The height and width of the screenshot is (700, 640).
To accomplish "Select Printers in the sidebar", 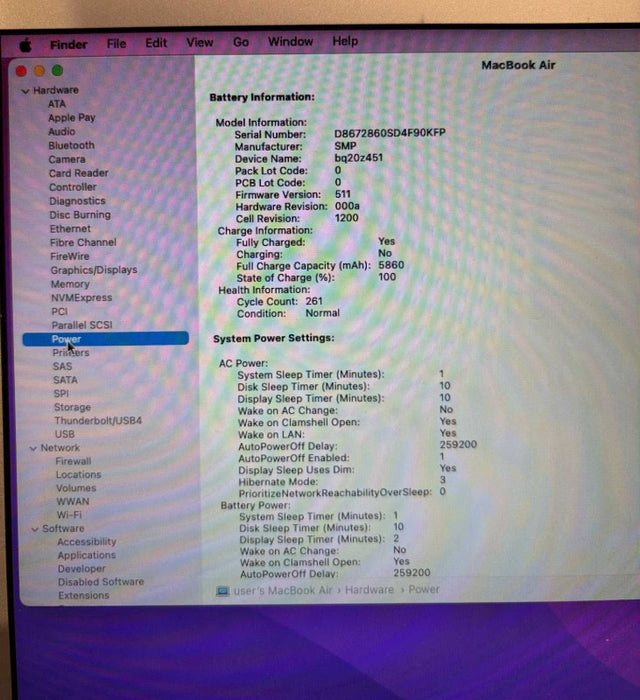I will coord(71,353).
